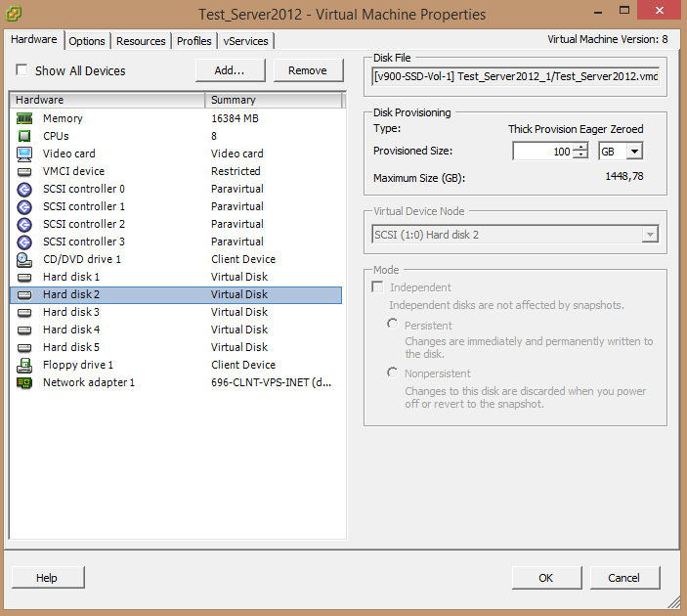Click the CPUs processor icon
The image size is (687, 616).
24,136
